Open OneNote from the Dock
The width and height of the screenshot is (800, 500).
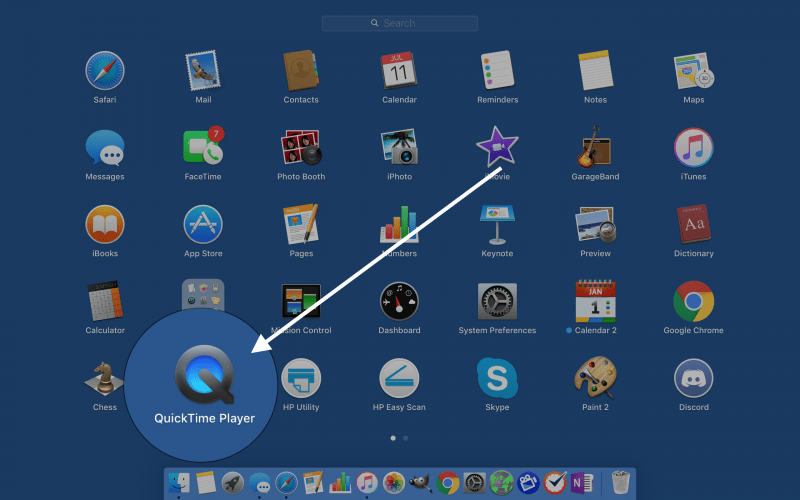point(582,482)
